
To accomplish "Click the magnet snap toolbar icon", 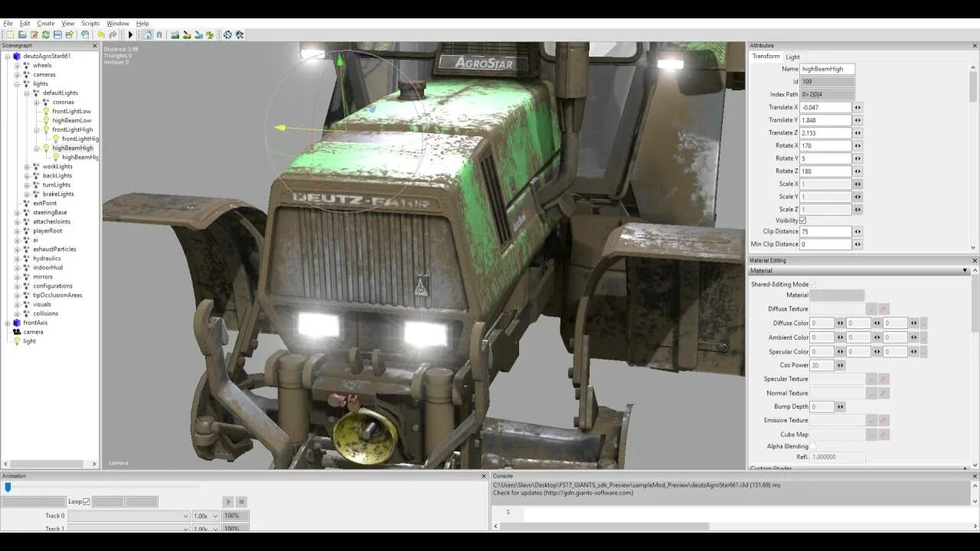I will tap(159, 34).
